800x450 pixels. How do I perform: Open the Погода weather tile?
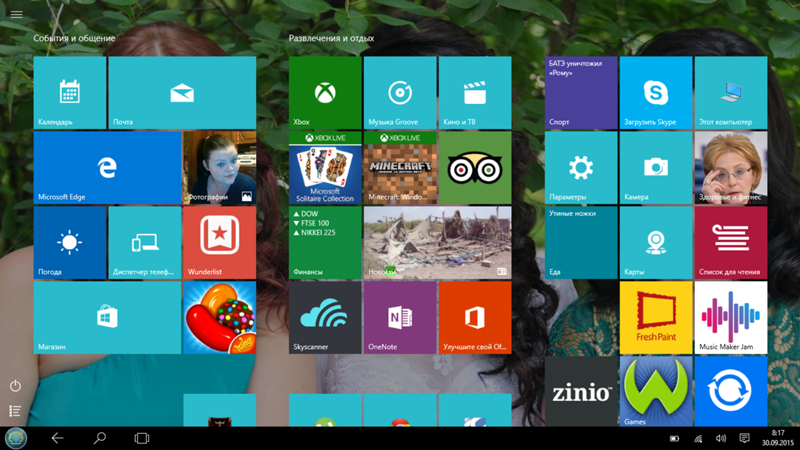[x=70, y=242]
